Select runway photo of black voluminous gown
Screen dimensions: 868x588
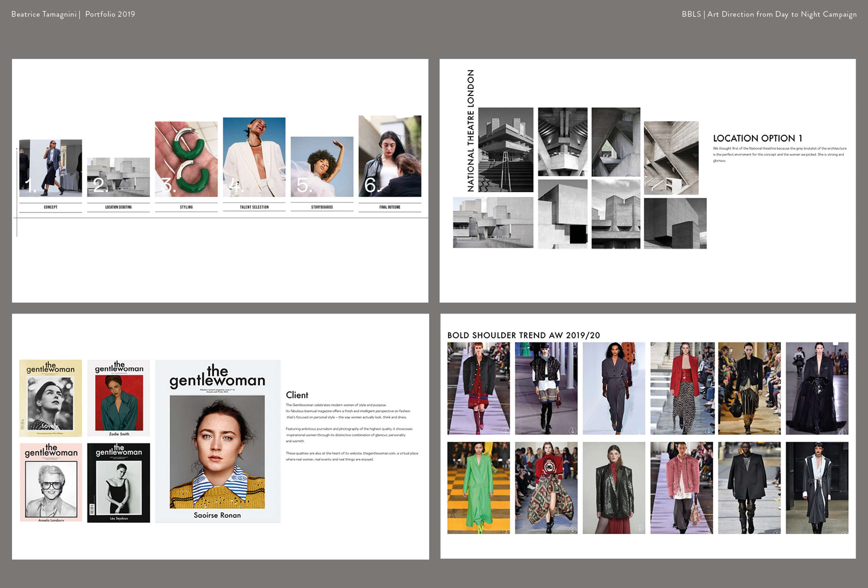(x=817, y=388)
